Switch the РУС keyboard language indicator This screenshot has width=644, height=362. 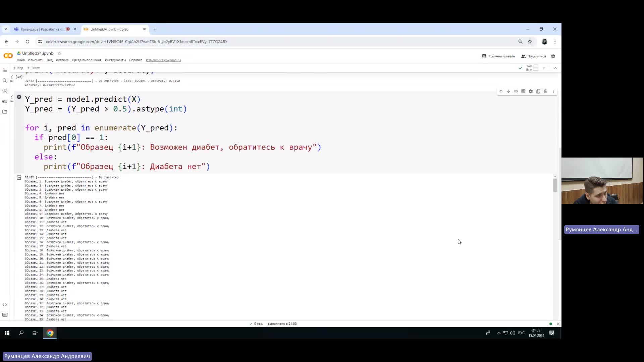[x=521, y=333]
